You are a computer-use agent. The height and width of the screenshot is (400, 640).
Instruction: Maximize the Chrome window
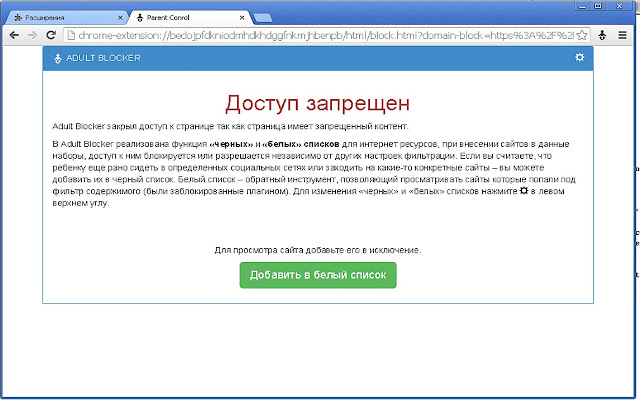(598, 6)
